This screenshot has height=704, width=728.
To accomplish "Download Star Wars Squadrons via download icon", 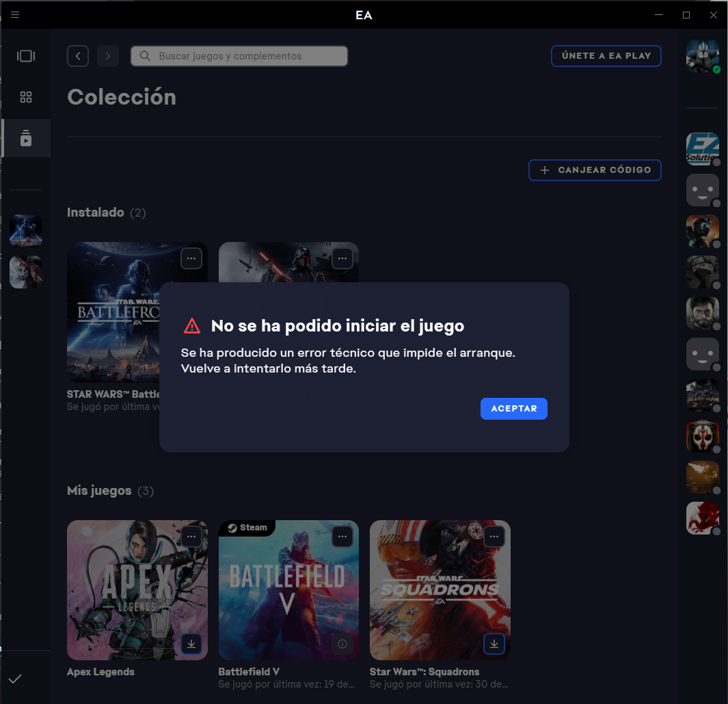I will (494, 643).
